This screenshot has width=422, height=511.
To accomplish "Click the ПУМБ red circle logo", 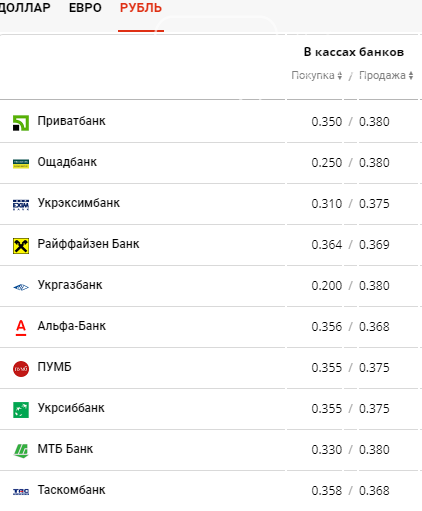I will pos(21,369).
